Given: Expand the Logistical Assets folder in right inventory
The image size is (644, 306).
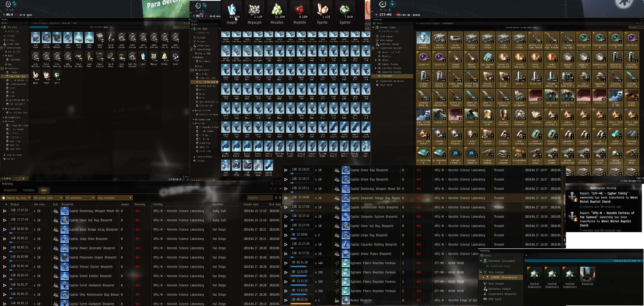Looking at the screenshot, I should (376, 68).
